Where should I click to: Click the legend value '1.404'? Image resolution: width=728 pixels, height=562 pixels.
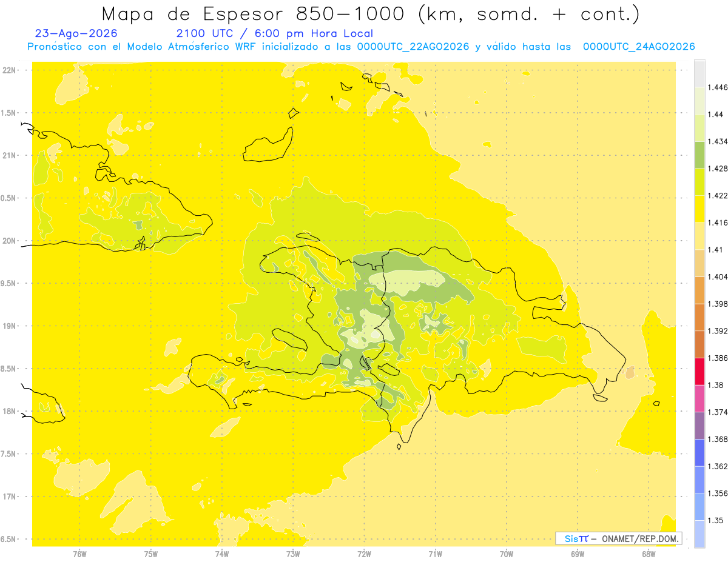pyautogui.click(x=719, y=276)
